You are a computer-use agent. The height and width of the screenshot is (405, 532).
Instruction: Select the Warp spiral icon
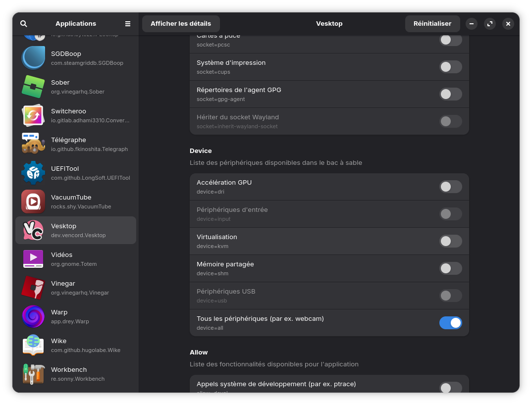click(x=33, y=316)
